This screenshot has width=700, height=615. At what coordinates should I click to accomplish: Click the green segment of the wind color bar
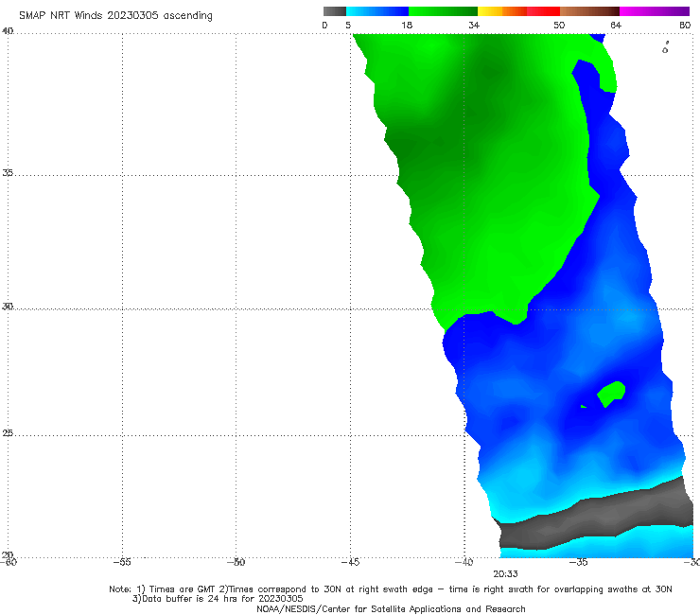tap(443, 11)
